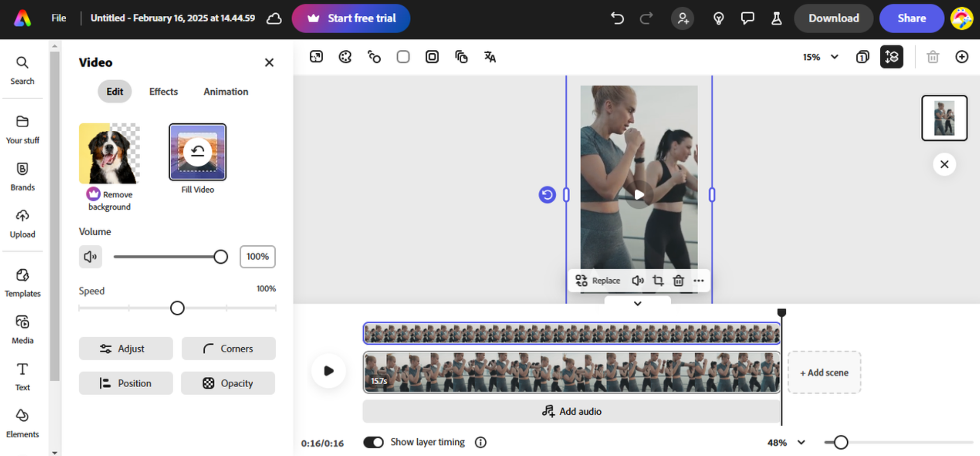Collapse the floating clip options with the chevron

(x=637, y=304)
